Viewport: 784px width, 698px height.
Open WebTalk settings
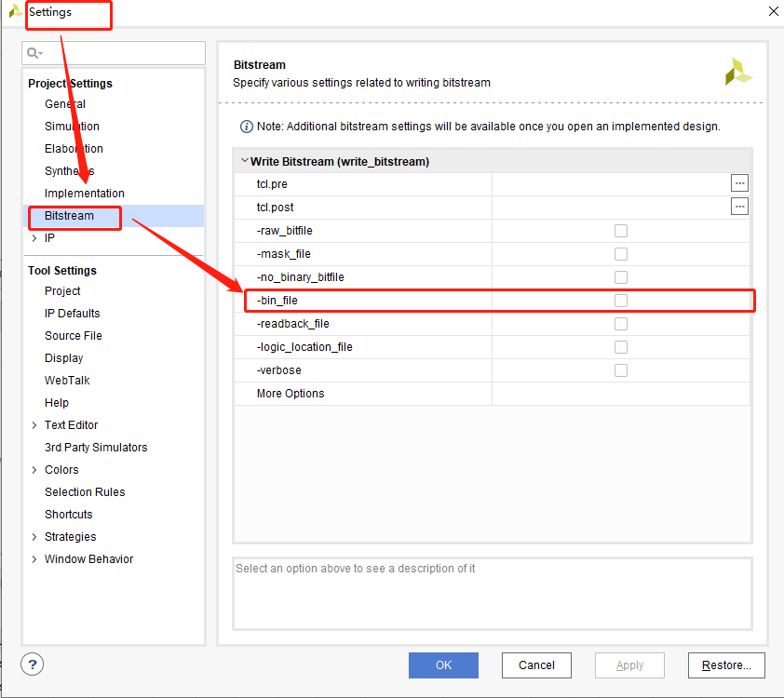(x=67, y=381)
